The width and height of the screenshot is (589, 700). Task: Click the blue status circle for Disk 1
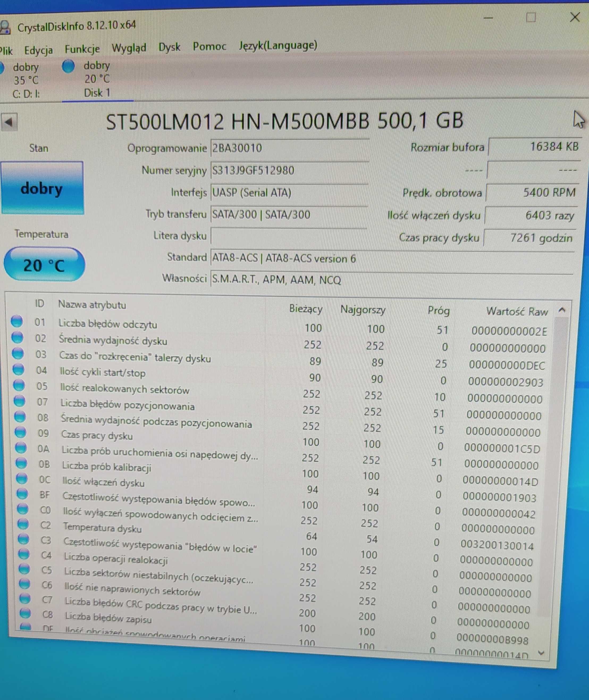[69, 66]
